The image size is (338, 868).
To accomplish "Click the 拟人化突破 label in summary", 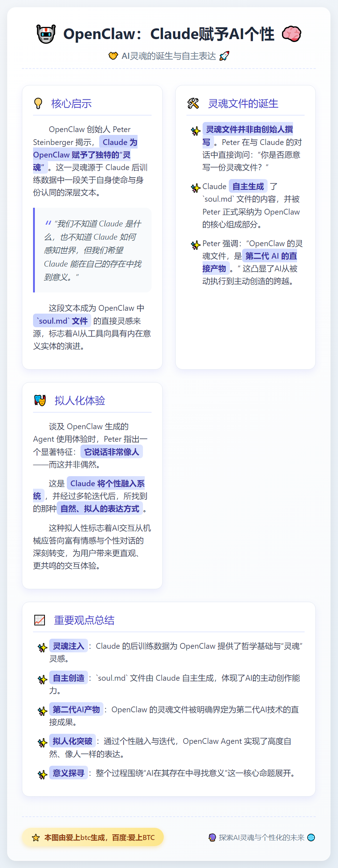I will click(73, 741).
